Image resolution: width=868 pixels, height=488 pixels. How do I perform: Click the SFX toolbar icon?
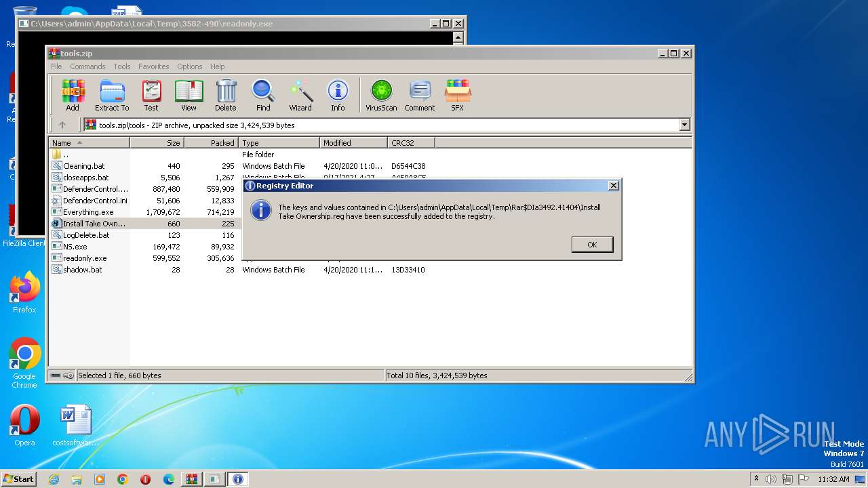click(458, 95)
